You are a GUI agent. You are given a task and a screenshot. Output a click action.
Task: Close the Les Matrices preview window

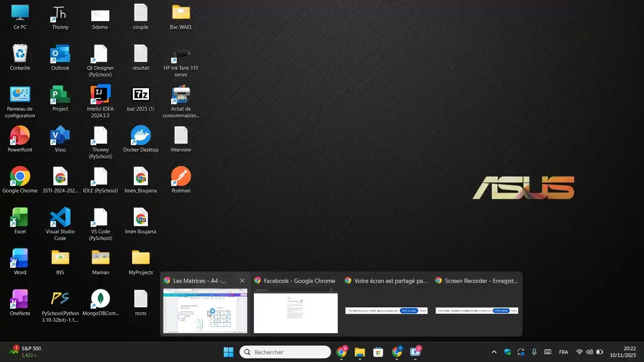coord(242,281)
